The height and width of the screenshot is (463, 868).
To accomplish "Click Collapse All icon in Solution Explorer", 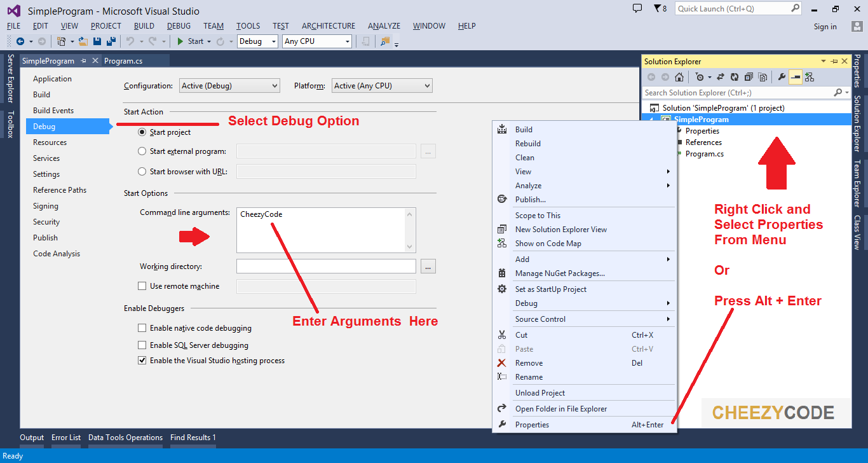I will point(749,77).
